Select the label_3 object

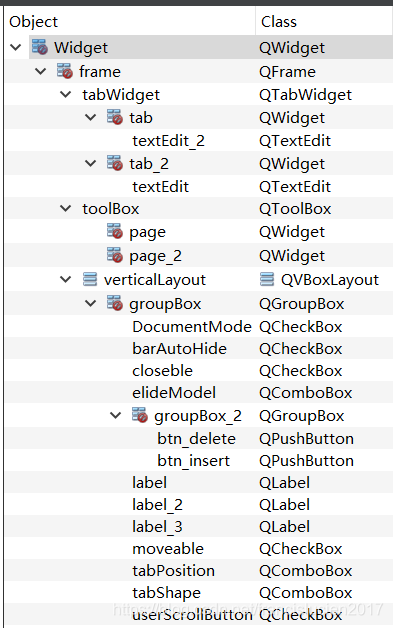point(157,527)
